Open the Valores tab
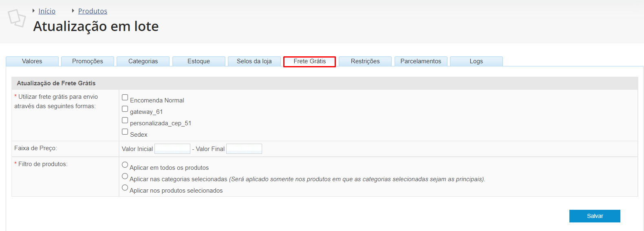644x231 pixels. point(32,61)
